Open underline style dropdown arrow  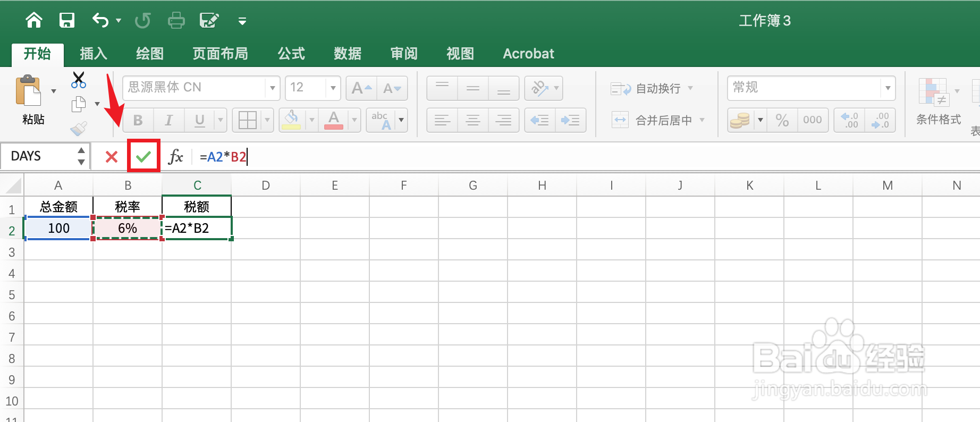tap(221, 120)
